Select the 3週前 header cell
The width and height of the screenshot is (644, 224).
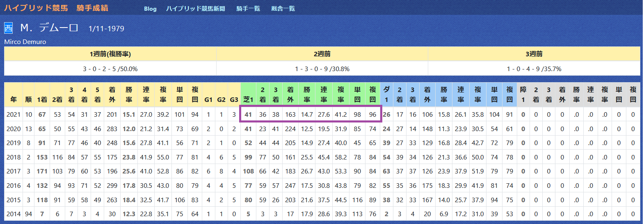point(534,54)
